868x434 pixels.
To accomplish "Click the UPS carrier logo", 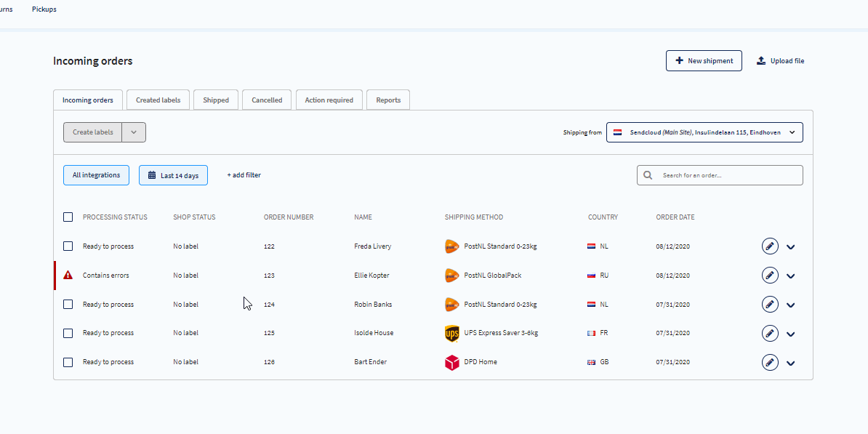I will pyautogui.click(x=451, y=334).
